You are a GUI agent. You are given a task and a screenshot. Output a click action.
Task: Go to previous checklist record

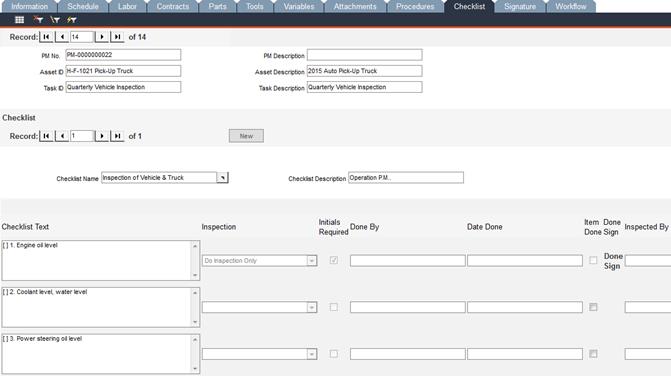62,136
